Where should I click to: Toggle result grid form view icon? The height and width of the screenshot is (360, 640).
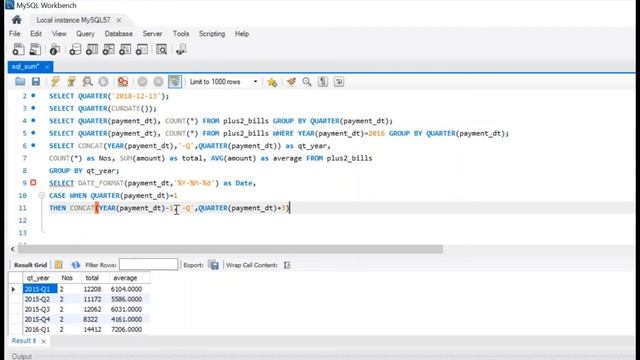[x=59, y=265]
